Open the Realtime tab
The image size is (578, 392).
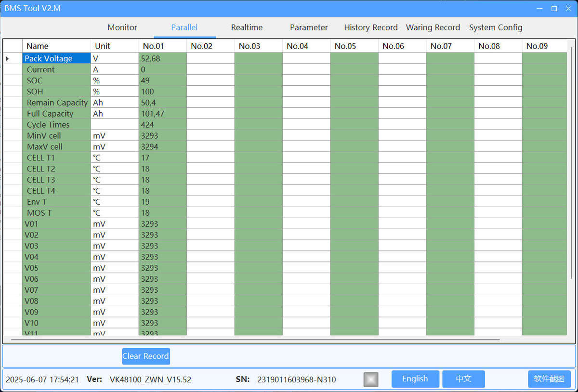[247, 27]
